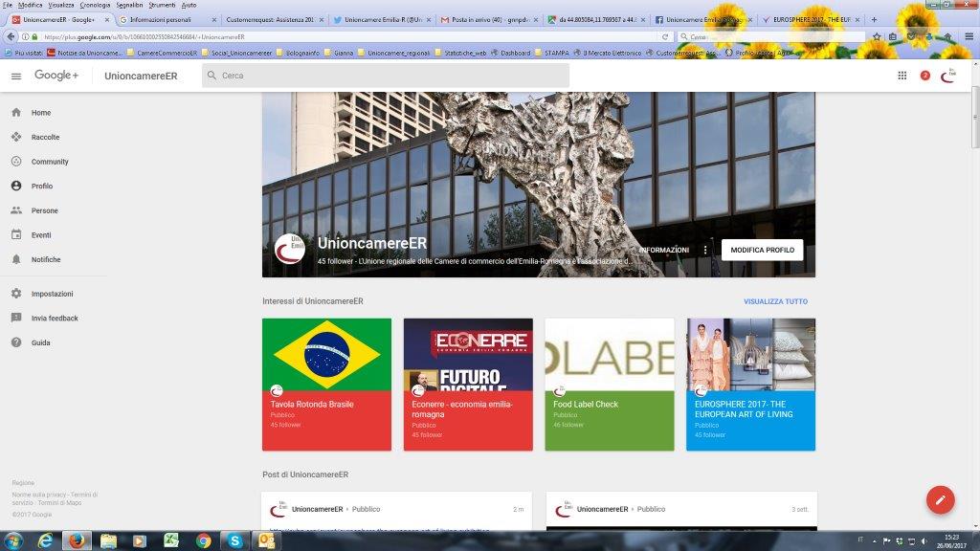The width and height of the screenshot is (980, 551).
Task: Open Notifiche in the left sidebar
Action: click(x=45, y=259)
